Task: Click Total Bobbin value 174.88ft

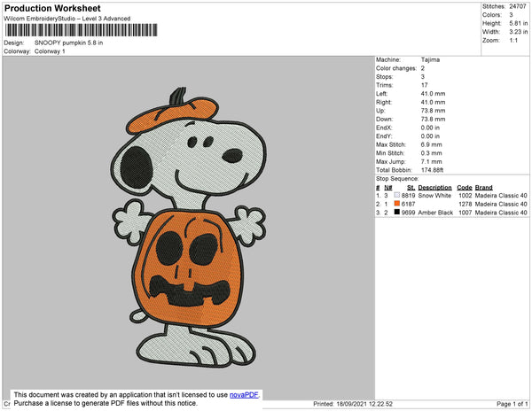Action: click(433, 170)
